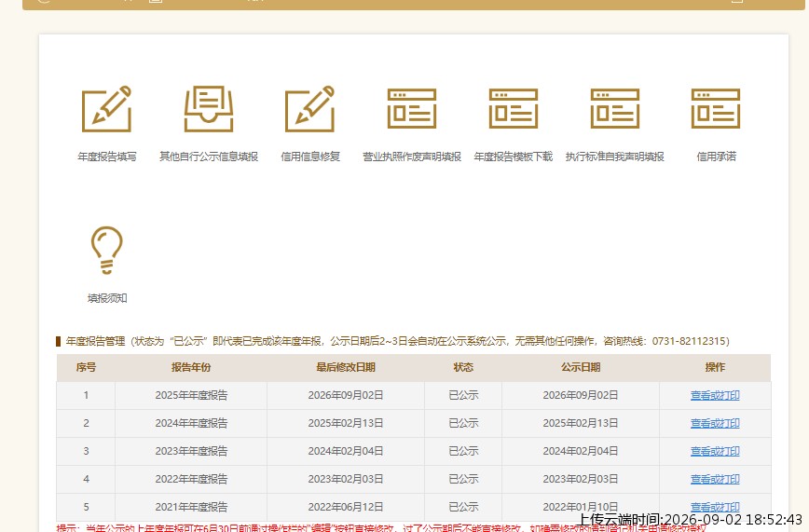
Task: Click the 年度报告填写 label
Action: tap(107, 157)
